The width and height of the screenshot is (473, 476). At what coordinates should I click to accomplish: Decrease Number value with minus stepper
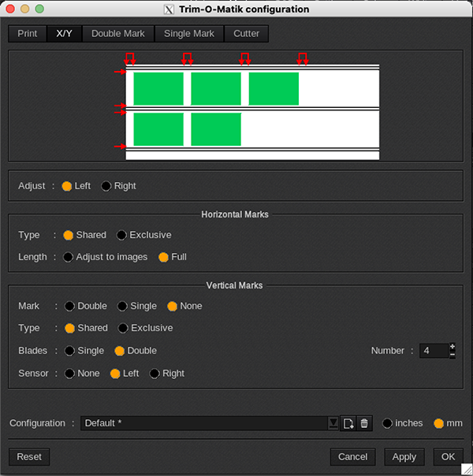pyautogui.click(x=453, y=355)
